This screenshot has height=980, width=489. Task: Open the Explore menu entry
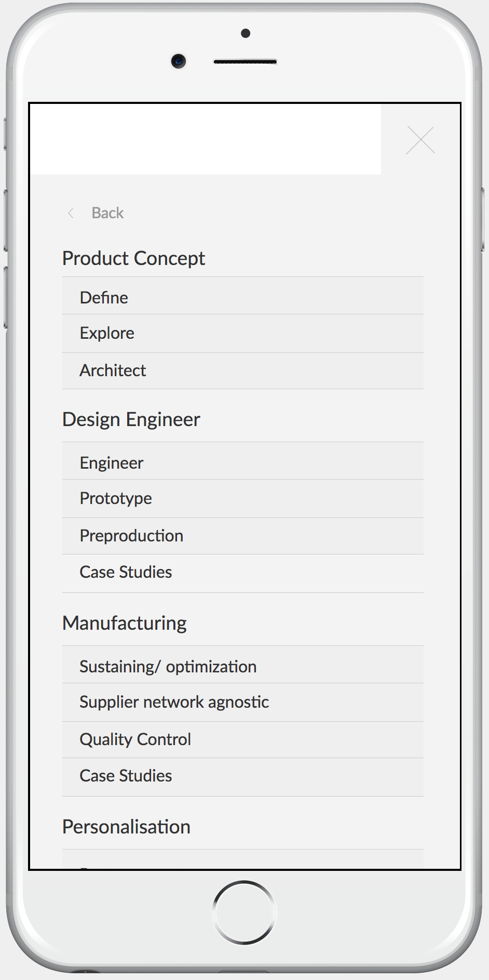pyautogui.click(x=107, y=333)
